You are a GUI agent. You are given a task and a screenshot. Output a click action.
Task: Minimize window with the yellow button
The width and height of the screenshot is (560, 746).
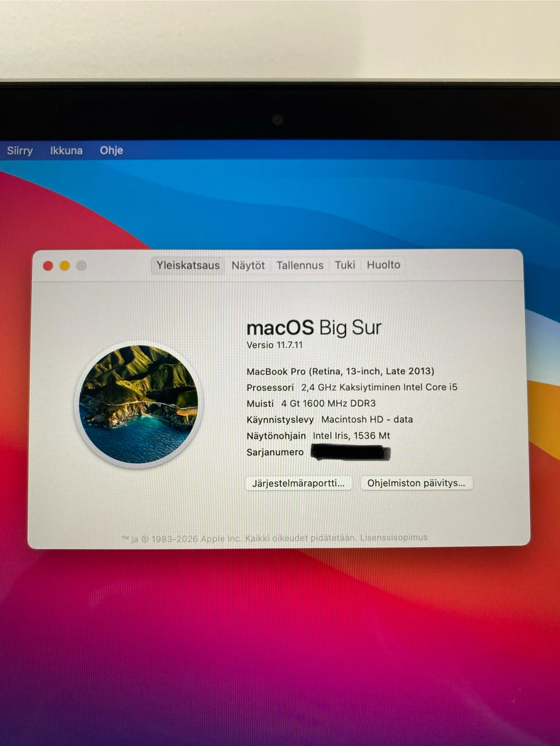pyautogui.click(x=65, y=266)
